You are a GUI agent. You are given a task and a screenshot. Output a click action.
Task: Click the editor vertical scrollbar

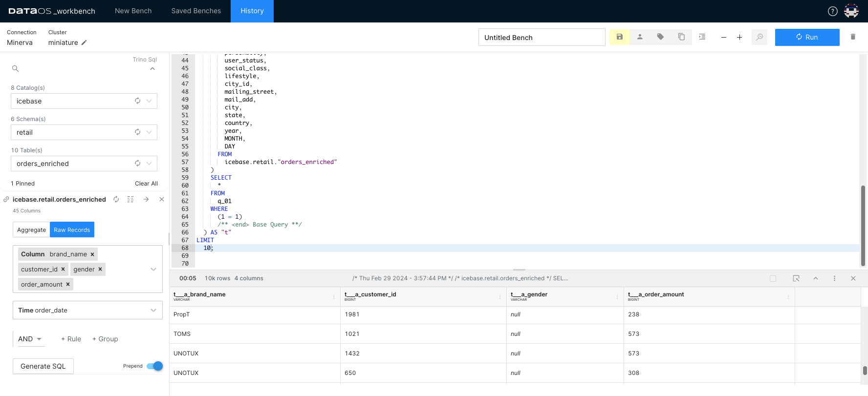(863, 225)
